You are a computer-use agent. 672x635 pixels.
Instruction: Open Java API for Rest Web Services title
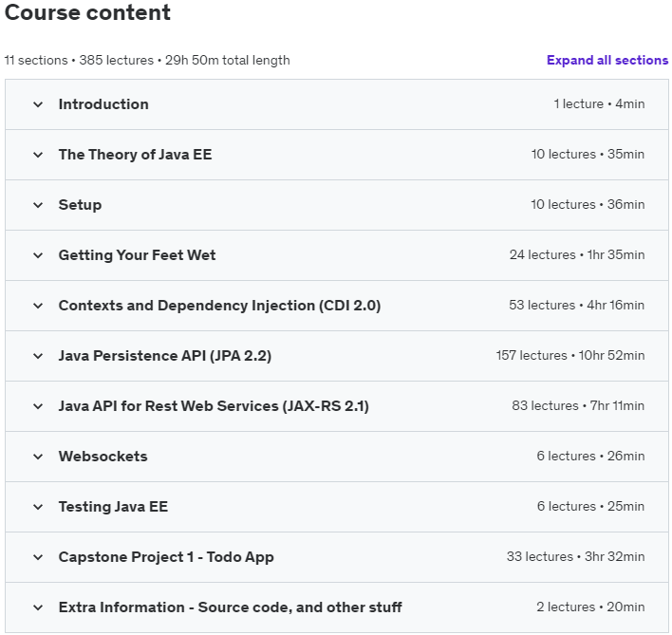[214, 405]
